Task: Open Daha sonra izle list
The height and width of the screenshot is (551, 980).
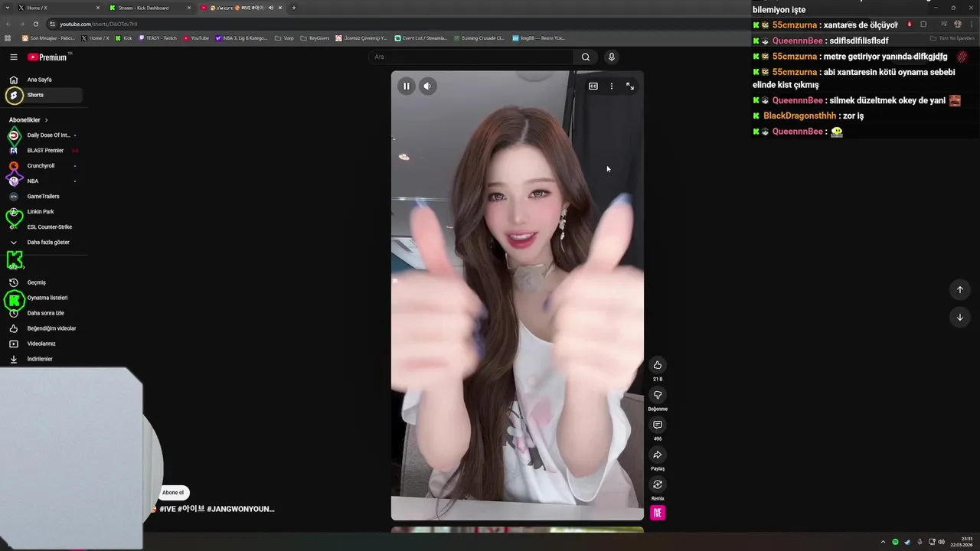Action: [x=44, y=313]
